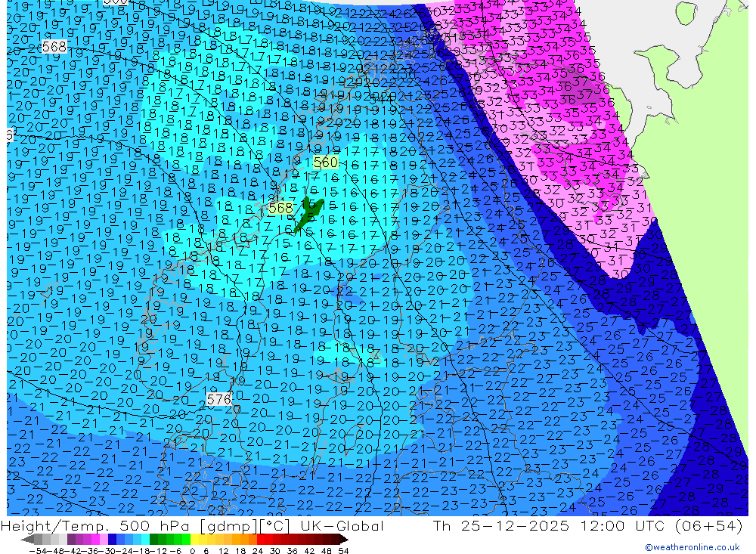The height and width of the screenshot is (554, 756).
Task: Click the 36 value on the legend scale
Action: click(292, 551)
